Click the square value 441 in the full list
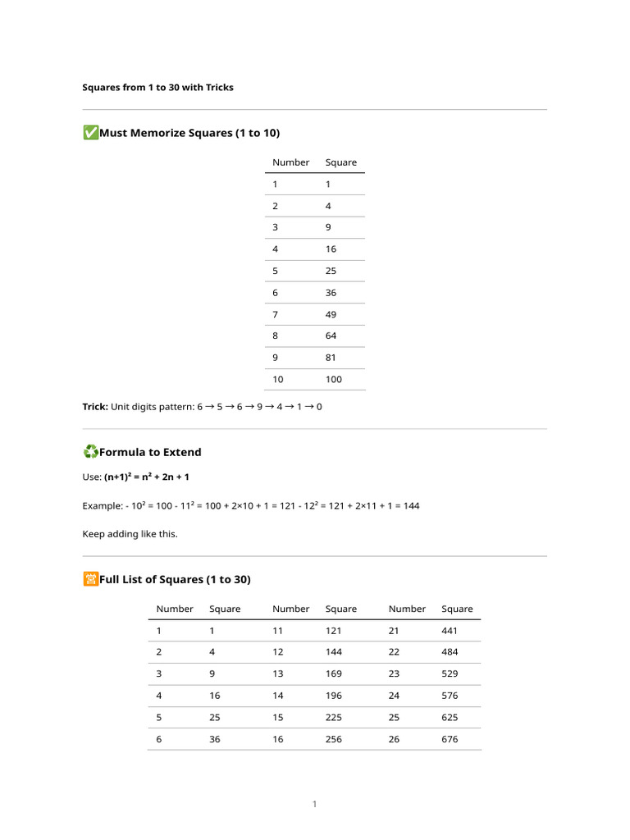The height and width of the screenshot is (840, 630). pos(450,631)
